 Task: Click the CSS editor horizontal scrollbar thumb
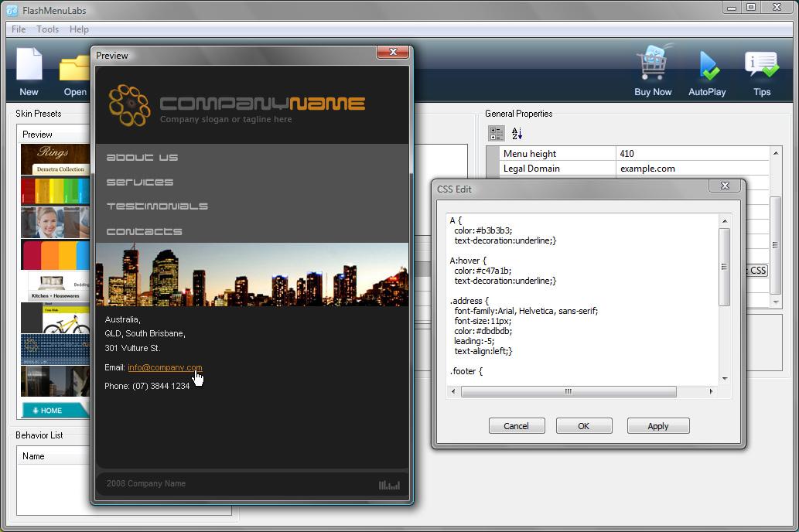[569, 391]
